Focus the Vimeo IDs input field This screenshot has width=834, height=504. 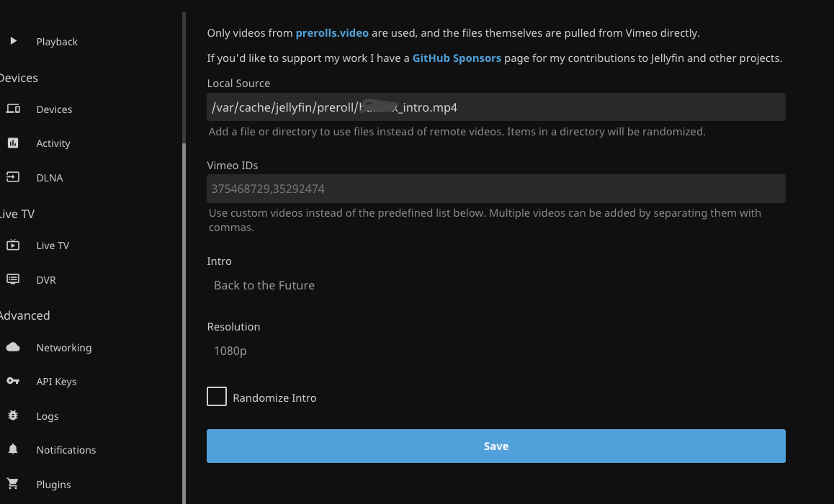pyautogui.click(x=496, y=189)
